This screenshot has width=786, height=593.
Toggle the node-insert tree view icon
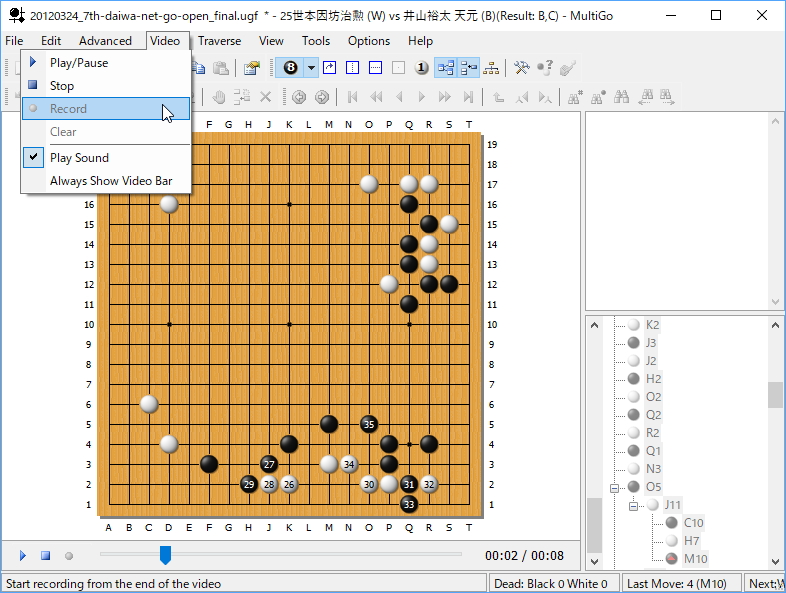(468, 68)
